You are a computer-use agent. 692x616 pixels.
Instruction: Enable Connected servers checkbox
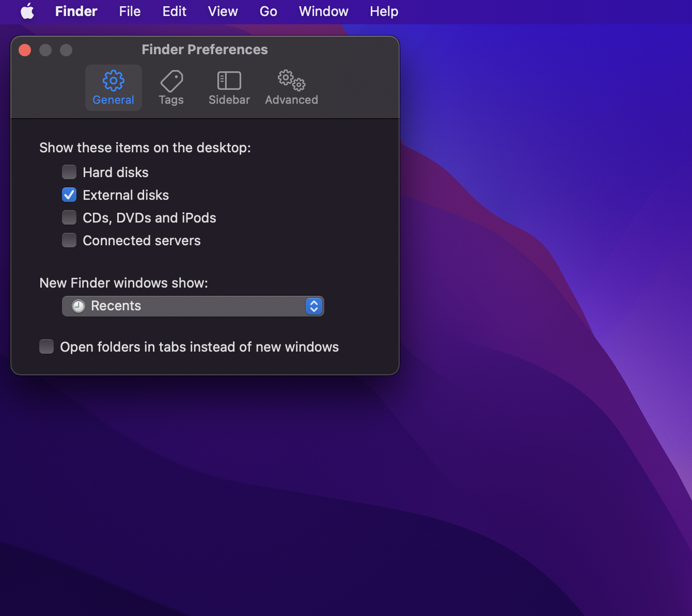[x=69, y=240]
